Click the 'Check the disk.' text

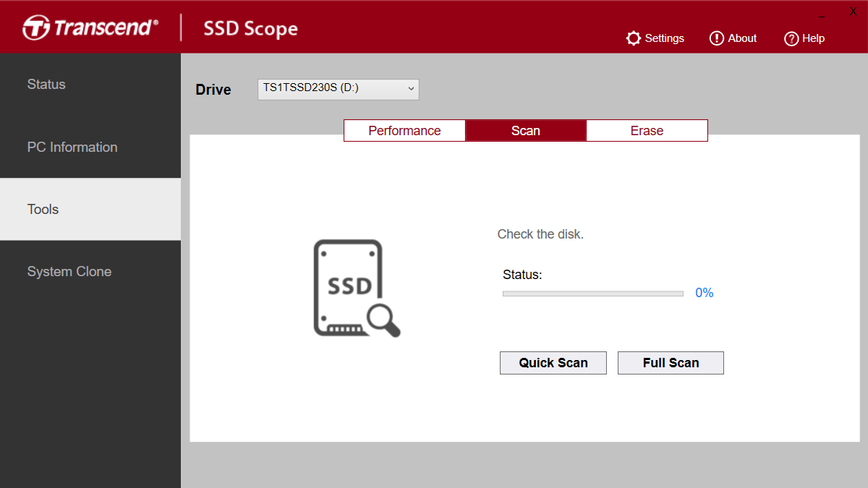540,234
